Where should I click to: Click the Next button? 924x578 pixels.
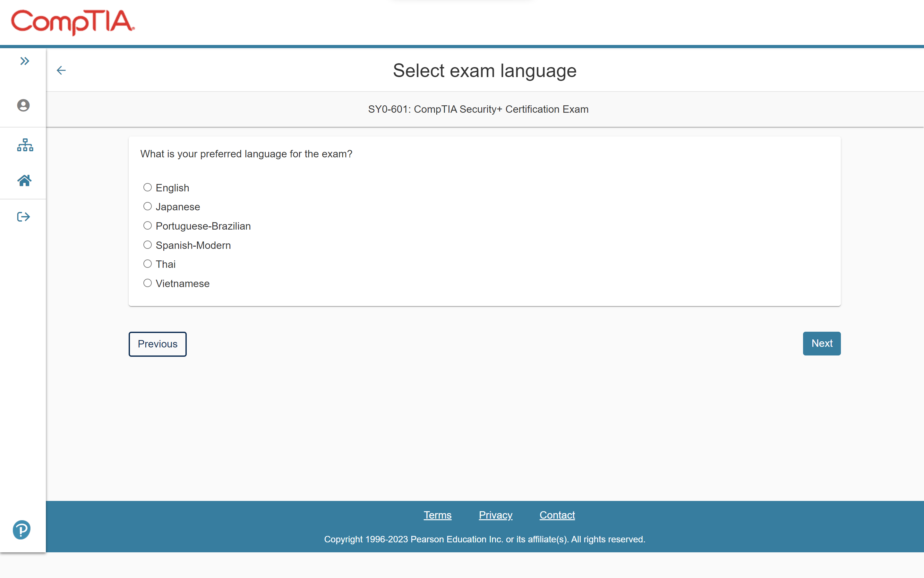pos(822,344)
